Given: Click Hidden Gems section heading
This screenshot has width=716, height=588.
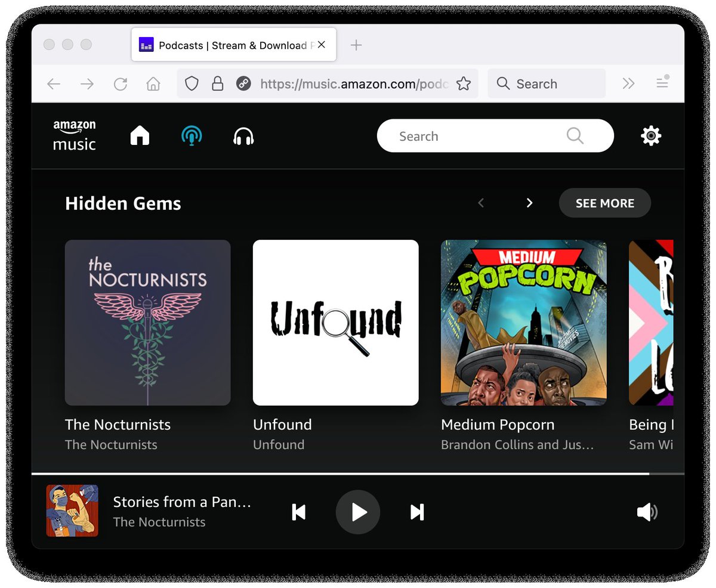Looking at the screenshot, I should 123,203.
